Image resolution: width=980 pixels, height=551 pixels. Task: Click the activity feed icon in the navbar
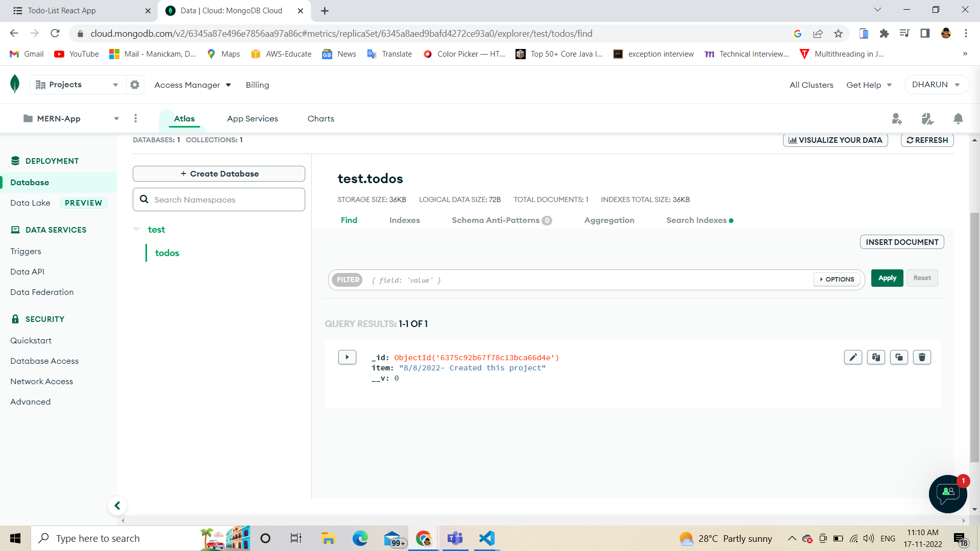[x=928, y=118]
